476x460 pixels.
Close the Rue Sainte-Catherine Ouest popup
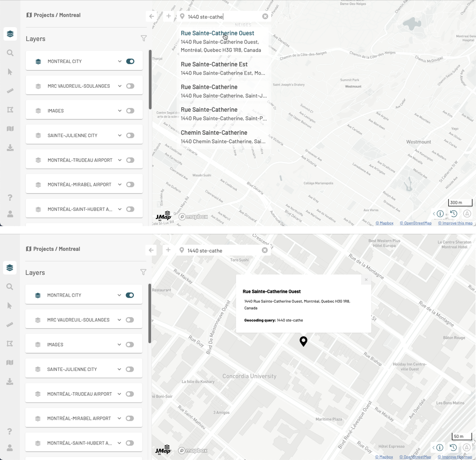coord(366,280)
